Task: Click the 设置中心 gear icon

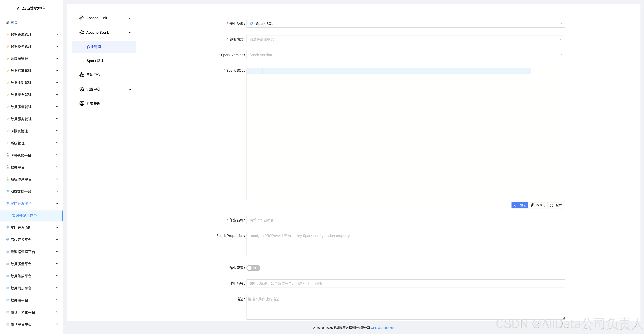Action: (x=82, y=89)
